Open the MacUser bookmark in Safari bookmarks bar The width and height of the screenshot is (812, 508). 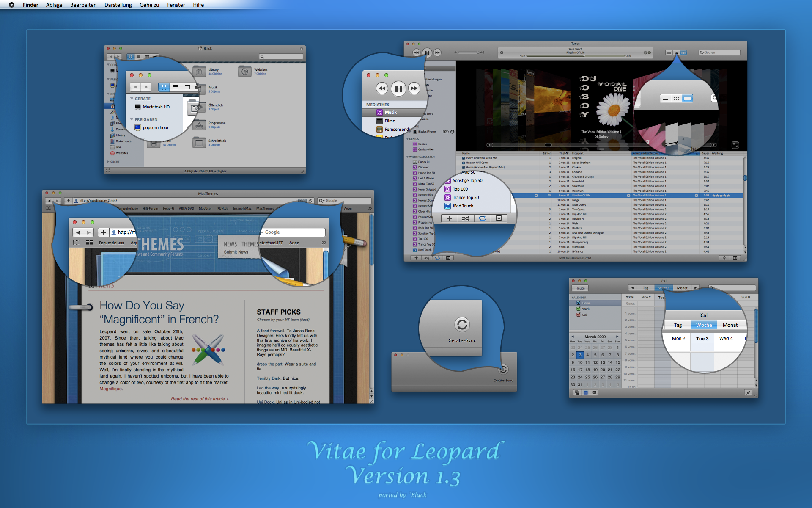(x=205, y=208)
